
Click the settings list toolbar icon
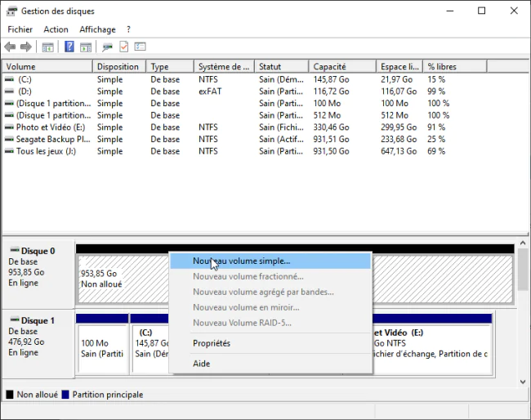[140, 47]
